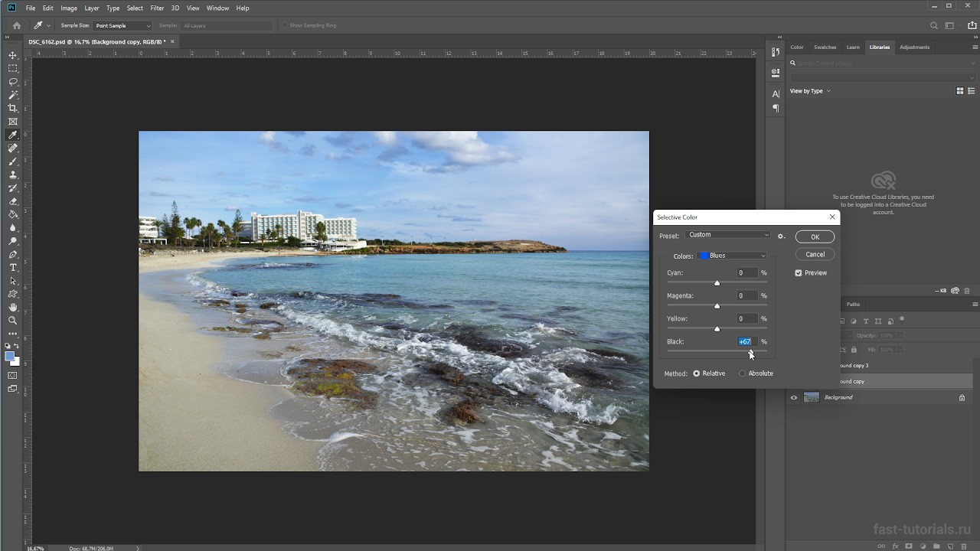This screenshot has height=551, width=980.
Task: Select the Crop tool
Action: [x=13, y=109]
